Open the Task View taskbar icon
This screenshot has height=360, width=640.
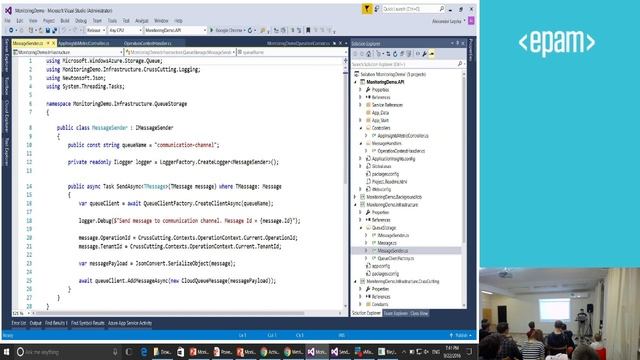pos(129,352)
